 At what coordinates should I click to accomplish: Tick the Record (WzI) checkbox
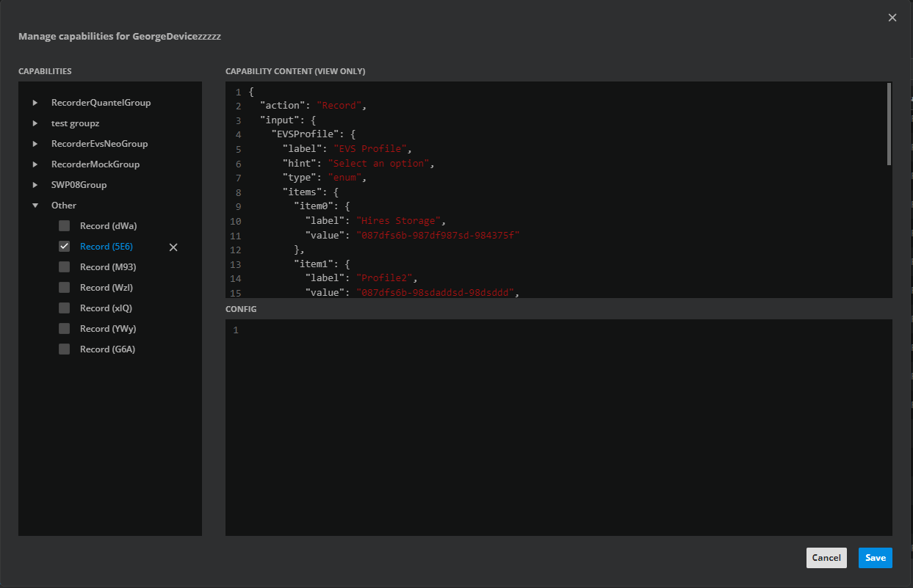(x=65, y=288)
